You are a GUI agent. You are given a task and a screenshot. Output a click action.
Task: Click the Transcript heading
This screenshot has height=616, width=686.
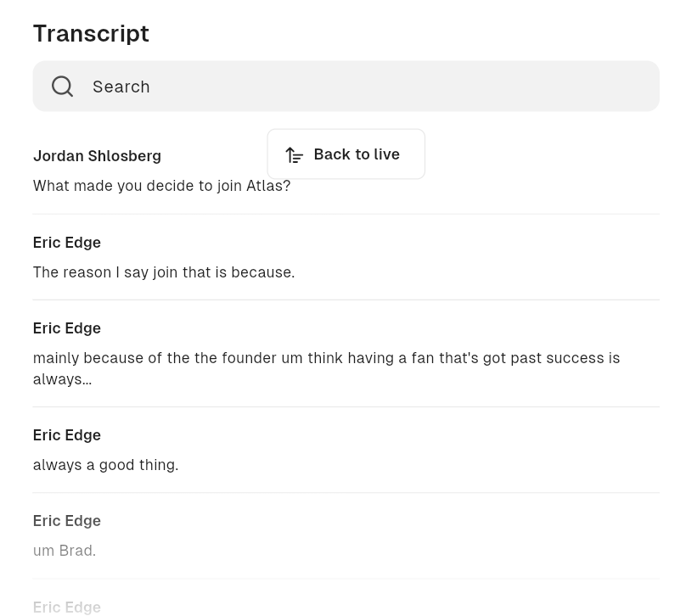click(x=91, y=33)
